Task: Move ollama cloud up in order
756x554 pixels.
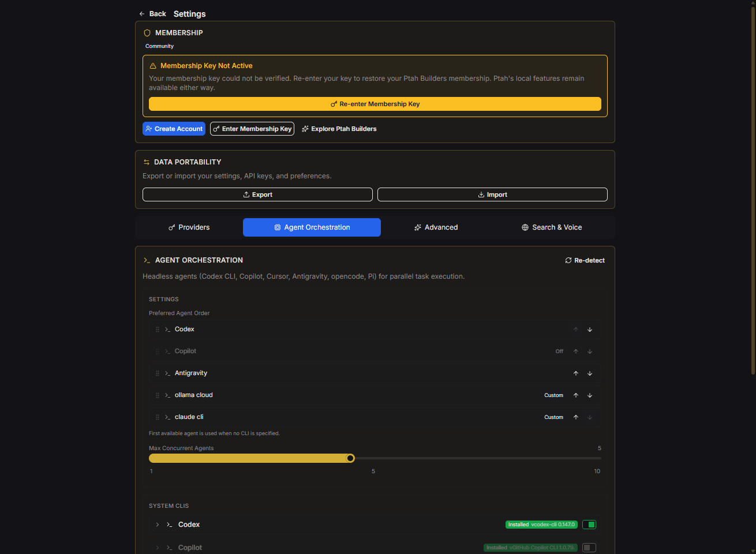Action: (576, 395)
